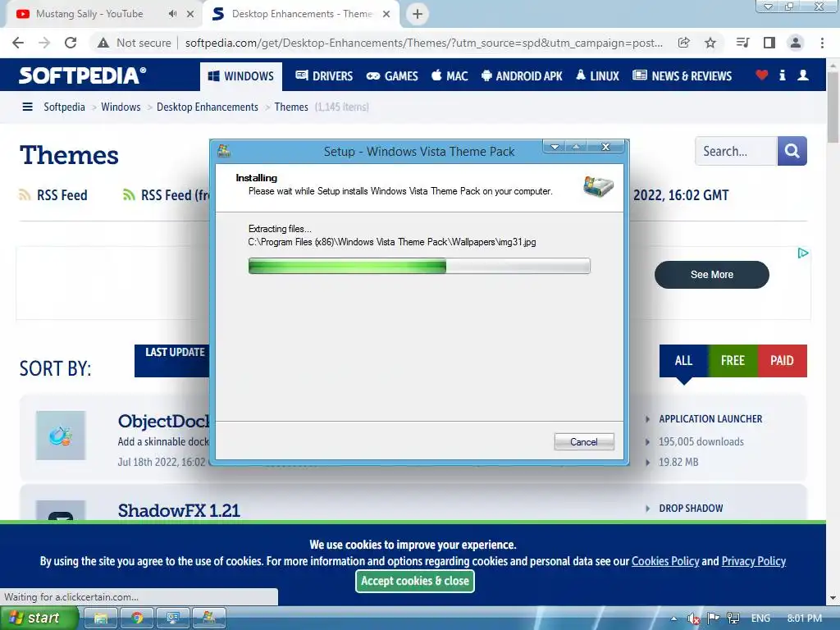
Task: Click the Drop Shadow category link
Action: click(x=691, y=509)
